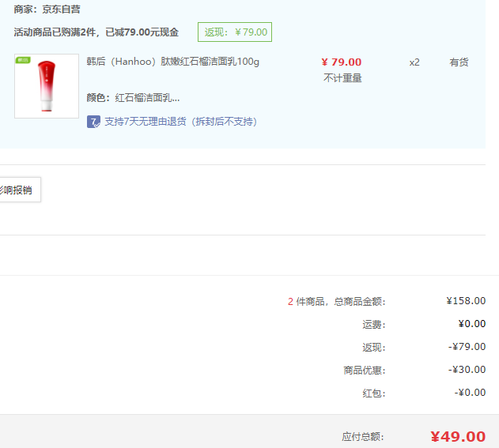Image resolution: width=499 pixels, height=448 pixels.
Task: Click the 应付总额 label
Action: pos(363,437)
